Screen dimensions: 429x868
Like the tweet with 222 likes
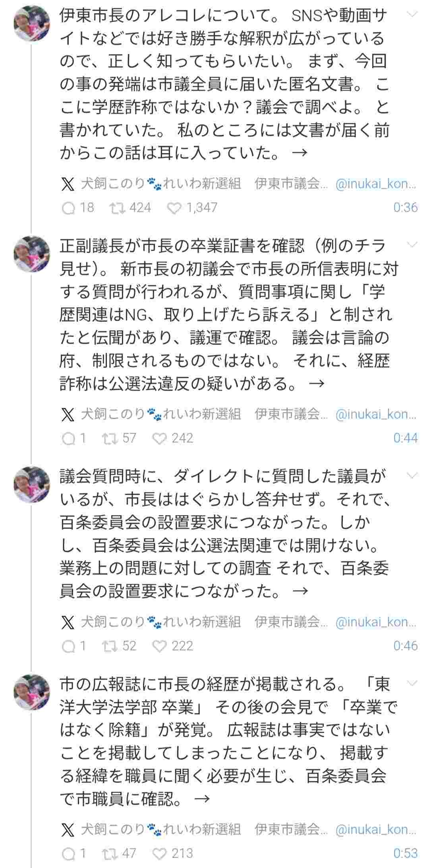coord(160,646)
